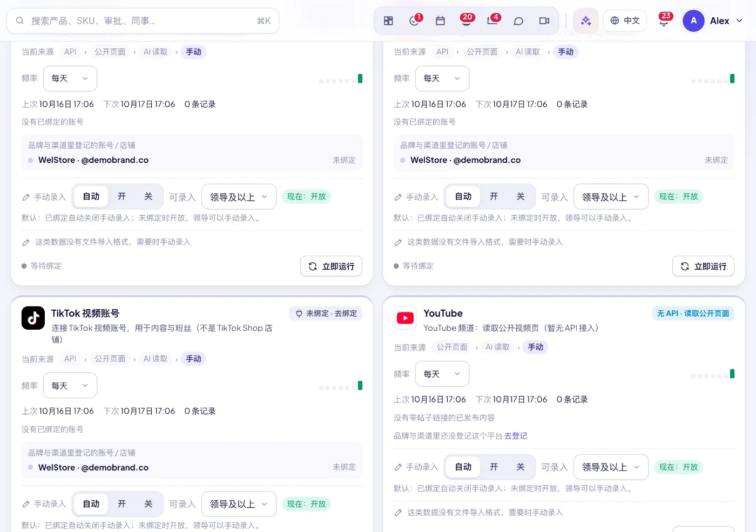This screenshot has height=532, width=756.
Task: Click pencil icon beside 手动录入 in YouTube card
Action: [398, 467]
